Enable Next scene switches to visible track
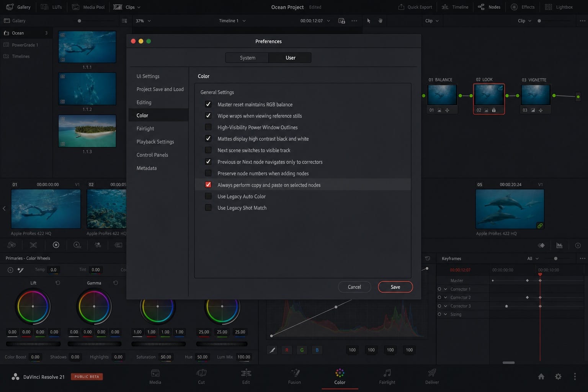Viewport: 588px width, 392px height. (x=208, y=150)
